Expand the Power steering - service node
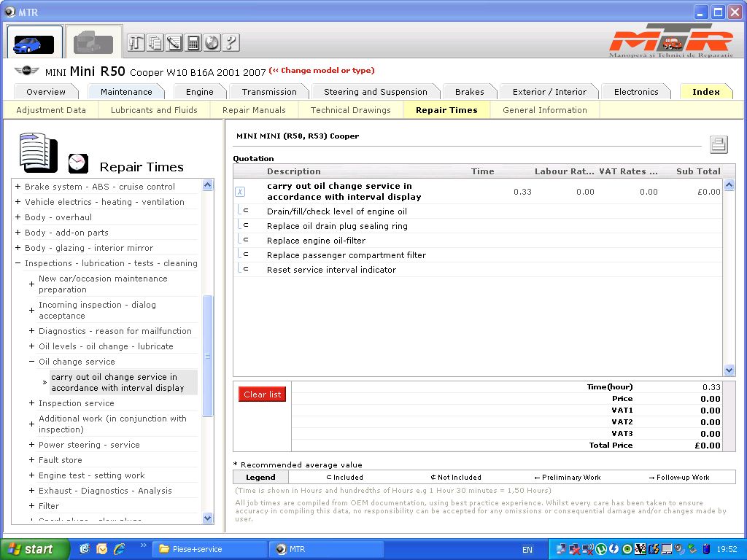Viewport: 747px width, 560px height. click(31, 445)
